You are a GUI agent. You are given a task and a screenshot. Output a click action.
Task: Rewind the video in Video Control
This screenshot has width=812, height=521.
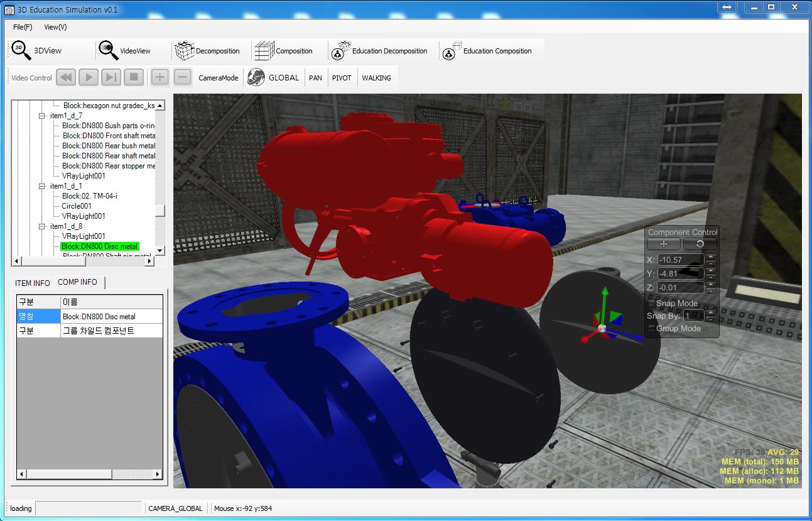66,77
